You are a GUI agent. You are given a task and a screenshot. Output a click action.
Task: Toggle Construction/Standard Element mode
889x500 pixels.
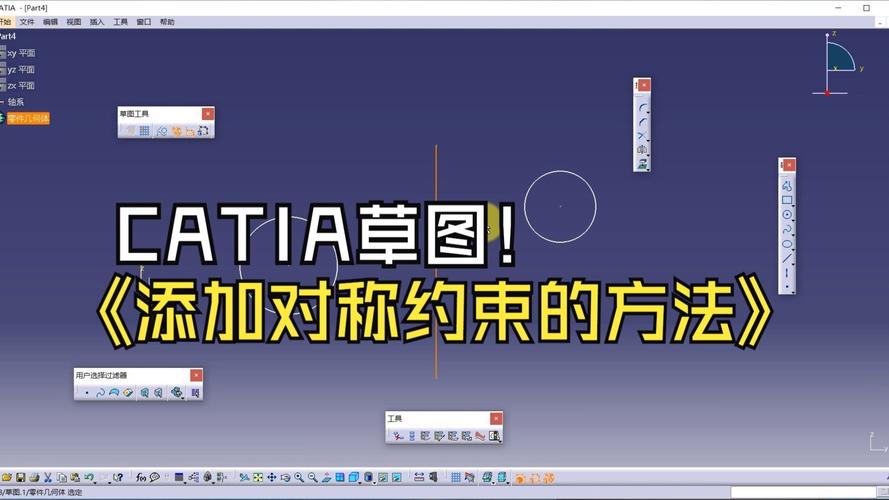tap(162, 131)
